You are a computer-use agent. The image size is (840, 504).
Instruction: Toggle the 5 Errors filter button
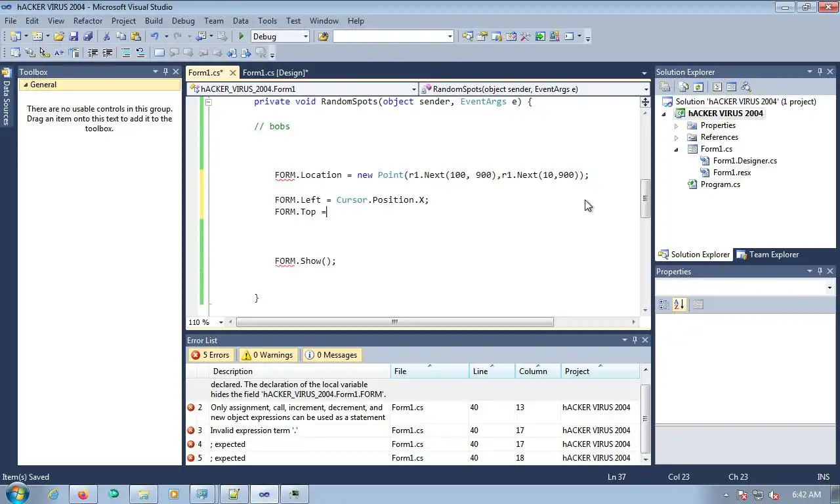click(210, 355)
